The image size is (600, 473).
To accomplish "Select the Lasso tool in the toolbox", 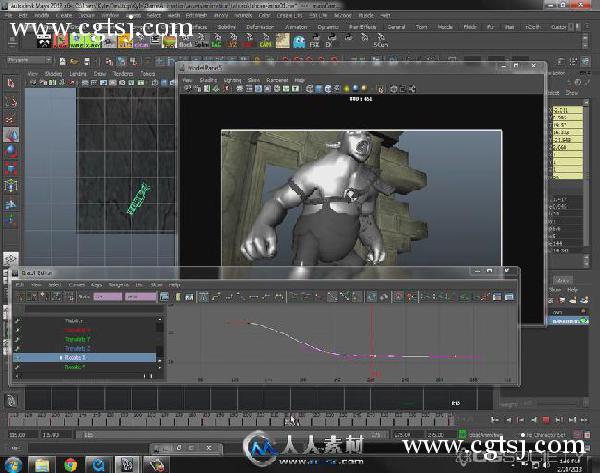I will pyautogui.click(x=11, y=101).
